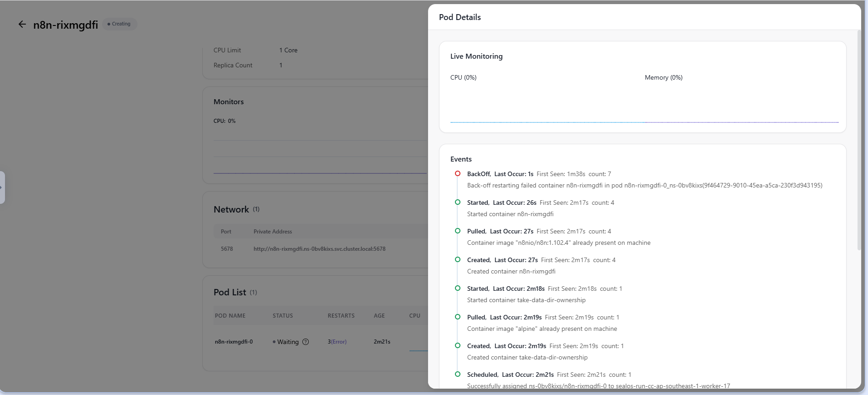Click the help icon beside Waiting status

pos(306,342)
